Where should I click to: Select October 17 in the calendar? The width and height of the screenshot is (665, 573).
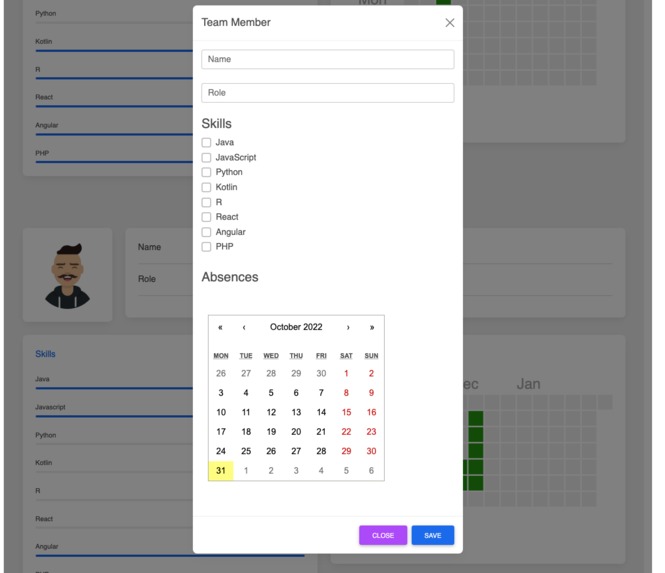[x=221, y=432]
